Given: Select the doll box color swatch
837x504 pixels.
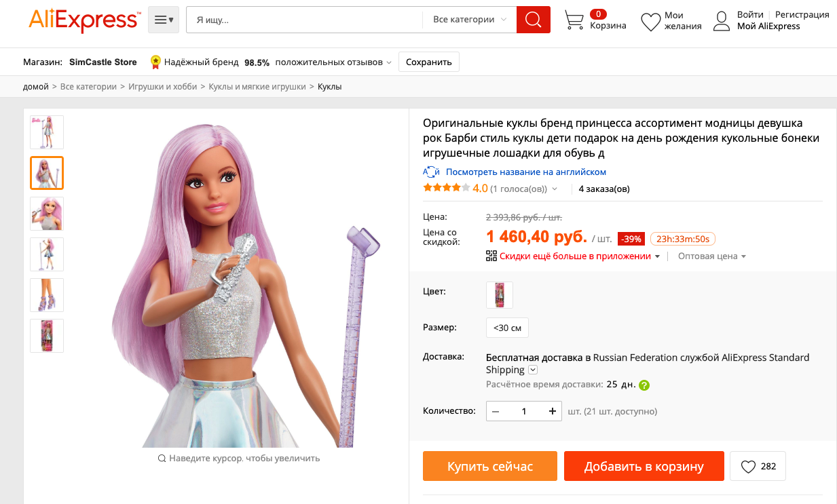Looking at the screenshot, I should click(500, 295).
